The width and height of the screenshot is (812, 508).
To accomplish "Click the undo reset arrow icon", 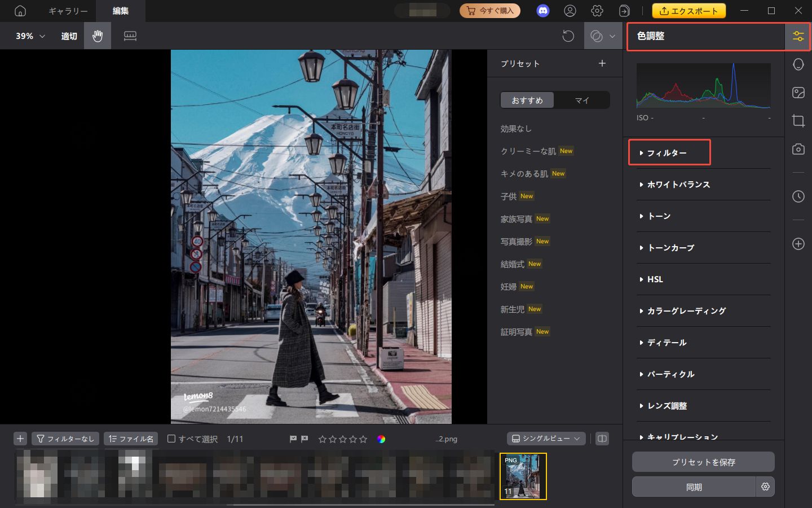I will pyautogui.click(x=568, y=36).
